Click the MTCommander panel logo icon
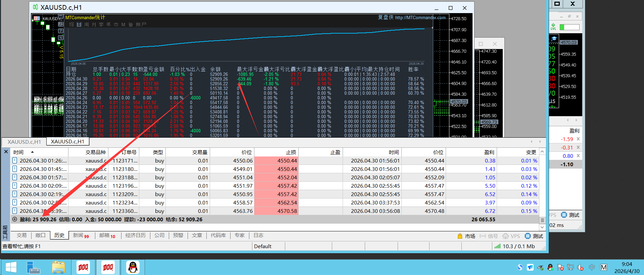This screenshot has width=644, height=275. coord(37,18)
